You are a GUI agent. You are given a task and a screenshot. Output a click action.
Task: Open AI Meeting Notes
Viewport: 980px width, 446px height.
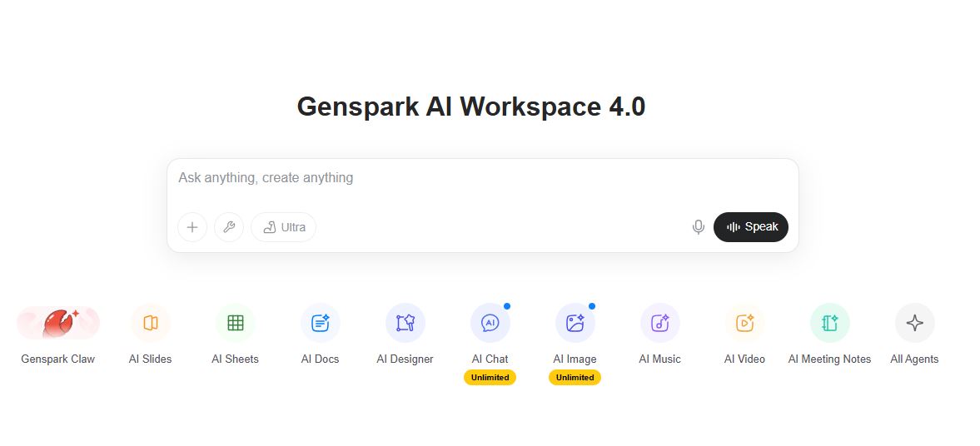coord(830,323)
